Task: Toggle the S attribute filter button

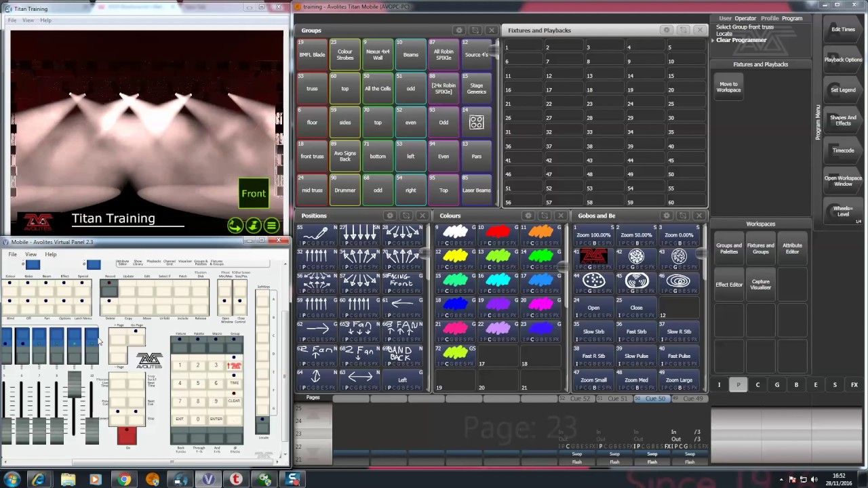Action: [x=835, y=385]
